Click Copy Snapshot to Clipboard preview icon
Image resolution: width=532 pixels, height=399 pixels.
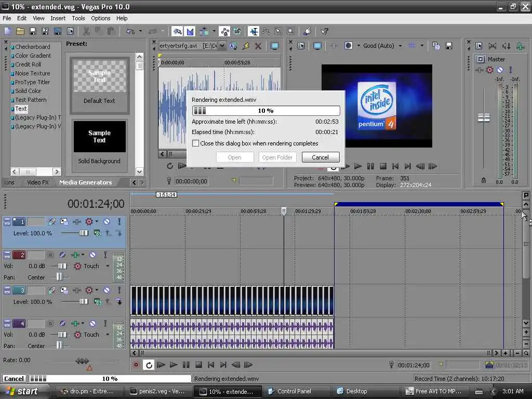[x=436, y=46]
